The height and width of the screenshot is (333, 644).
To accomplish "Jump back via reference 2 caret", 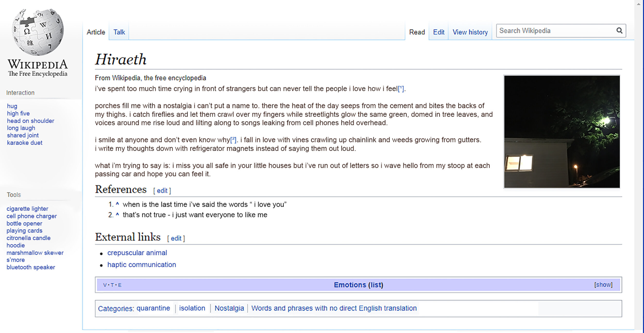I will [x=117, y=214].
